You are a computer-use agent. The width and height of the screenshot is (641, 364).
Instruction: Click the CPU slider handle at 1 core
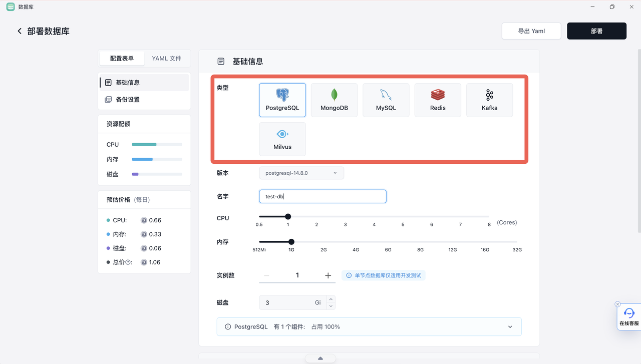tap(288, 217)
